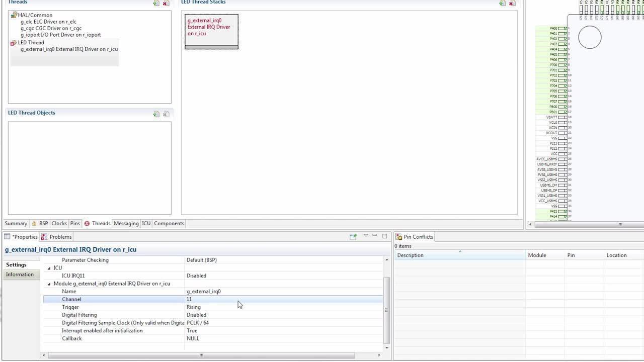Viewport: 644px width, 362px height.
Task: Click the Remove Thread icon in Threads panel
Action: [x=166, y=4]
